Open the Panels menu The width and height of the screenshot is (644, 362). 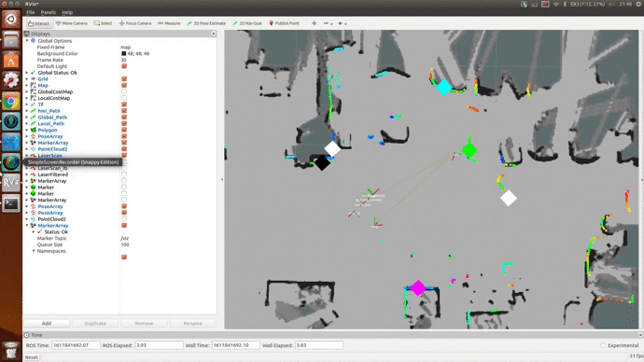click(x=48, y=12)
